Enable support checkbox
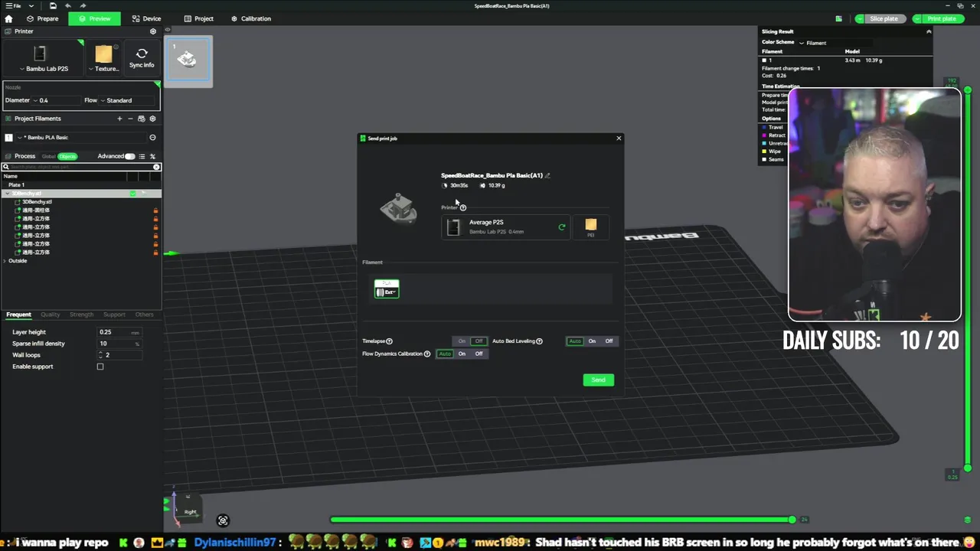This screenshot has height=551, width=980. [x=100, y=367]
